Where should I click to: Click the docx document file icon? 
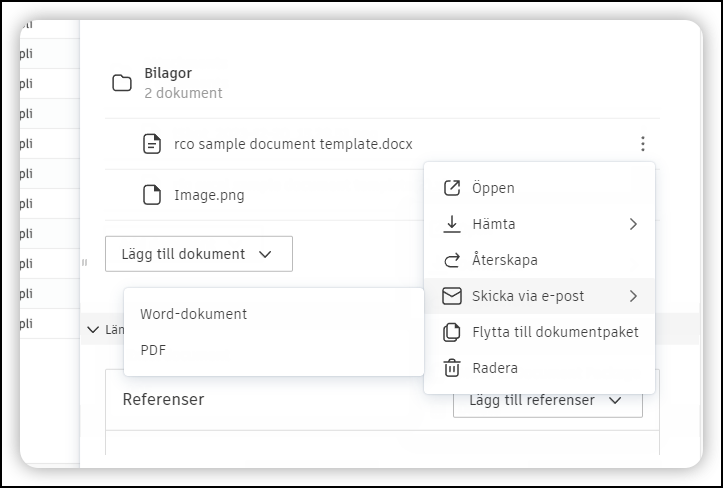[152, 144]
